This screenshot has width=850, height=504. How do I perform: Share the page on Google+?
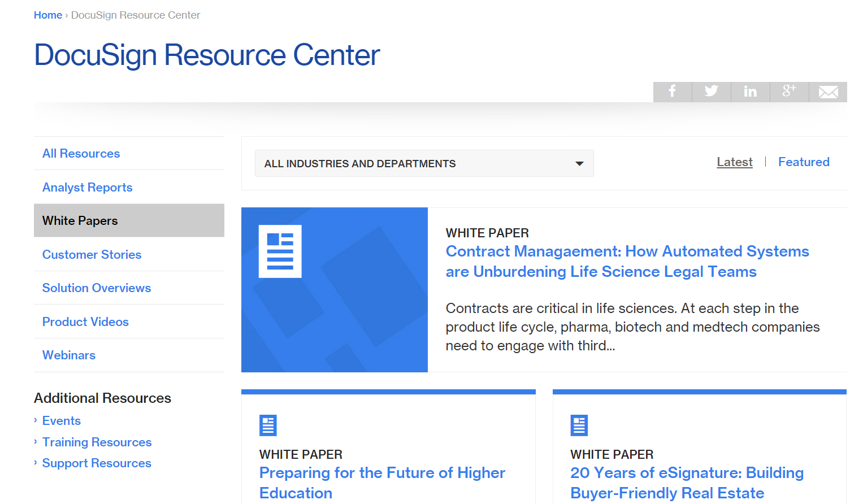click(789, 92)
